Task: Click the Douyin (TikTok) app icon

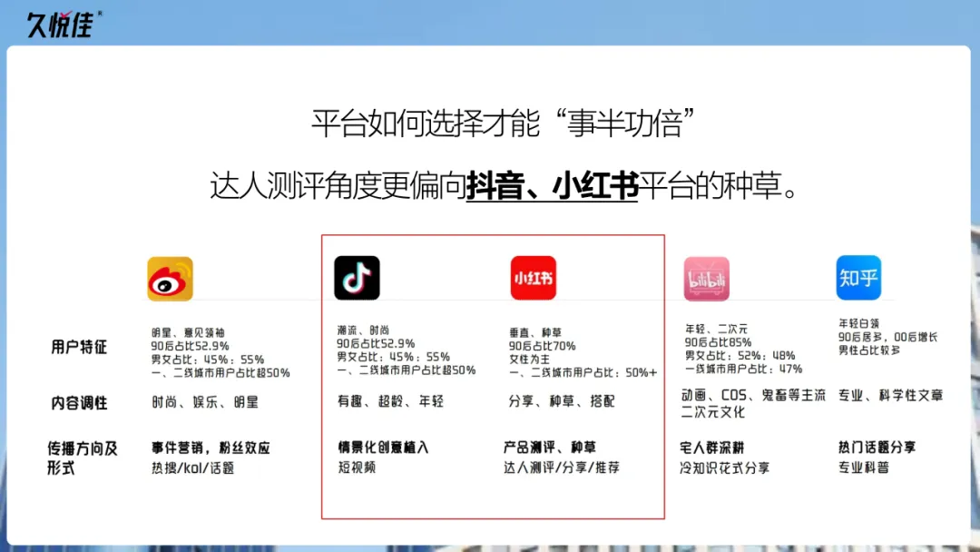Action: (x=357, y=278)
